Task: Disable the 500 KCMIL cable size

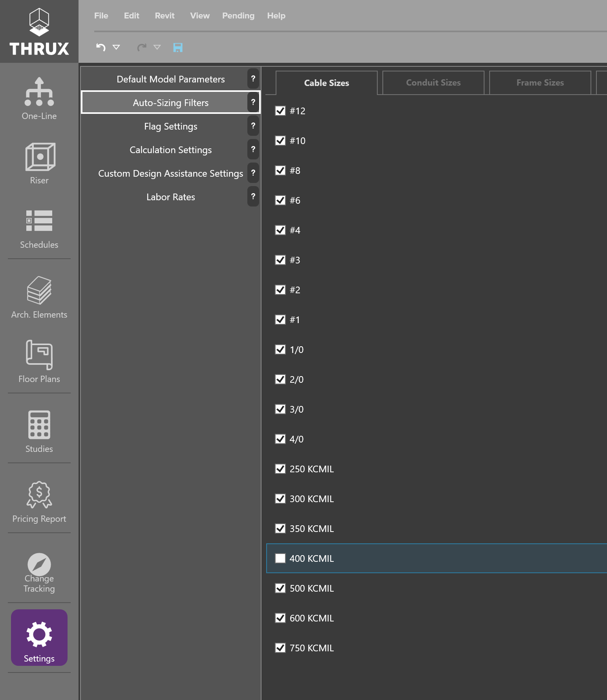Action: [x=280, y=588]
